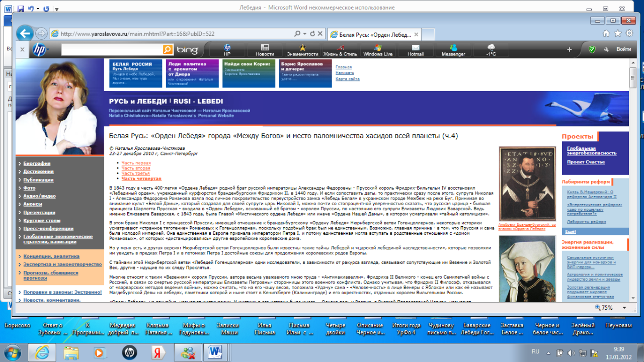This screenshot has width=644, height=362.
Task: Open Часть первая link
Action: [x=136, y=163]
